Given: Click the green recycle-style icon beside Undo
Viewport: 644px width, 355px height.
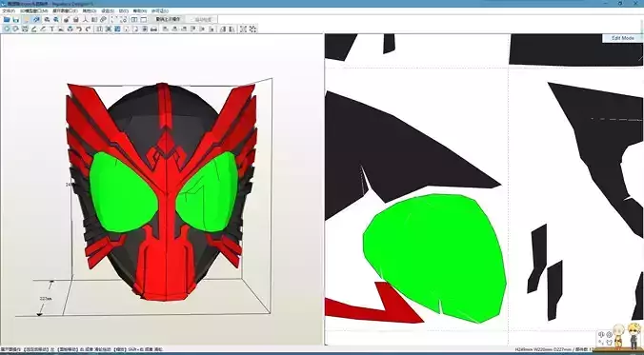Looking at the screenshot, I should pyautogui.click(x=70, y=29).
